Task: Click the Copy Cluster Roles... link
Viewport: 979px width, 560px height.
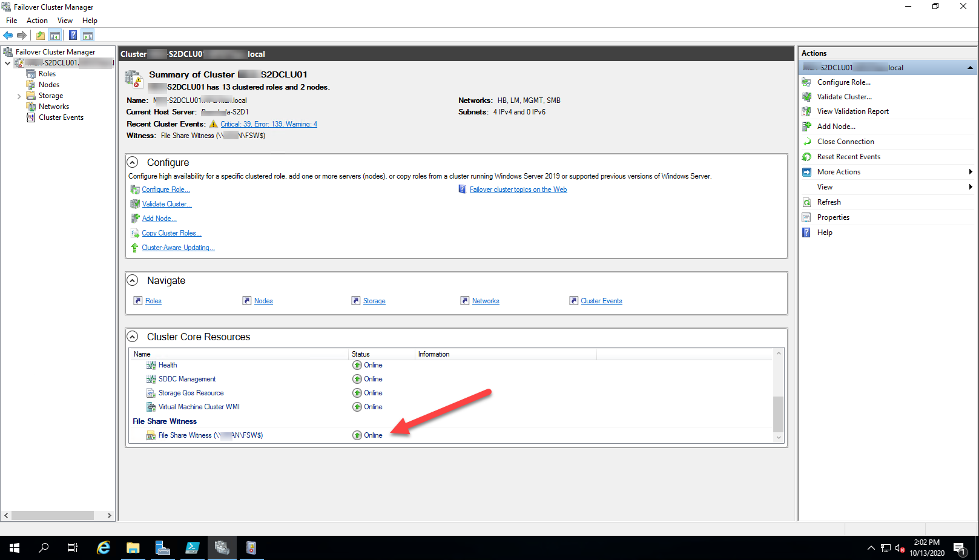Action: pos(172,233)
